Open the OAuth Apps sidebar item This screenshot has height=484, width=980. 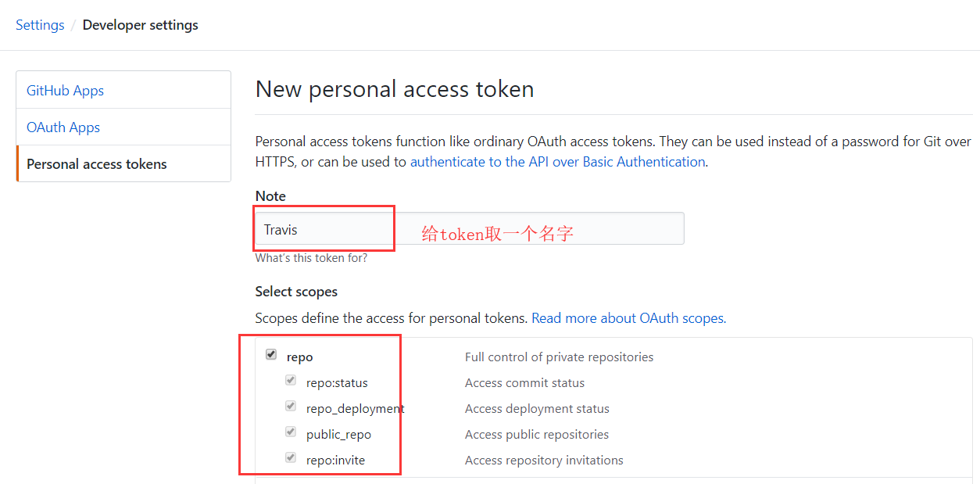(x=63, y=127)
